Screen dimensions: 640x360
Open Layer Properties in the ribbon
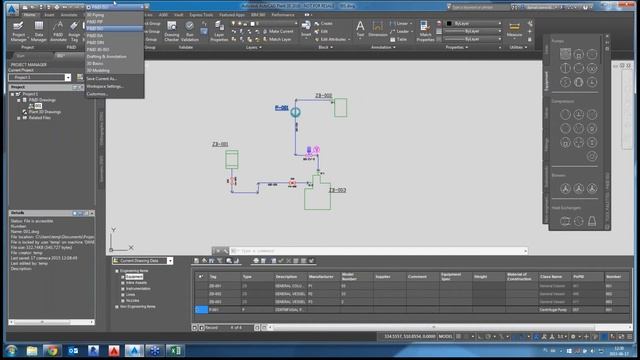(219, 31)
